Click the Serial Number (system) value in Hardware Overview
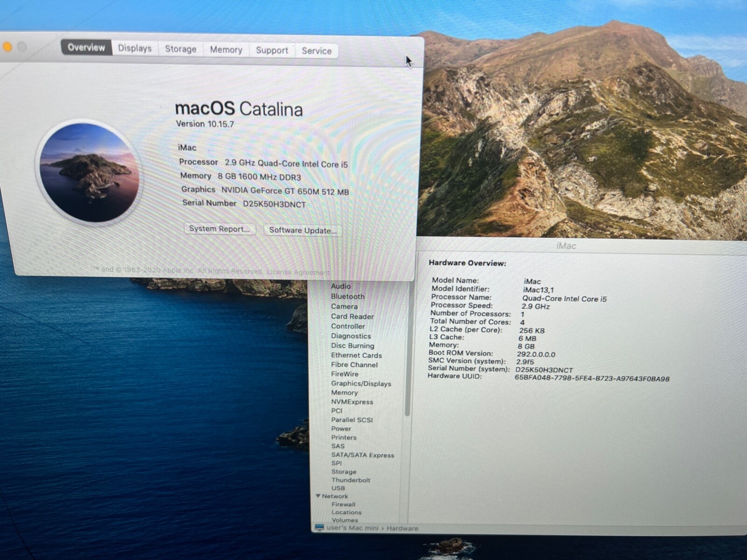Screen dimensions: 747x560 pyautogui.click(x=544, y=370)
